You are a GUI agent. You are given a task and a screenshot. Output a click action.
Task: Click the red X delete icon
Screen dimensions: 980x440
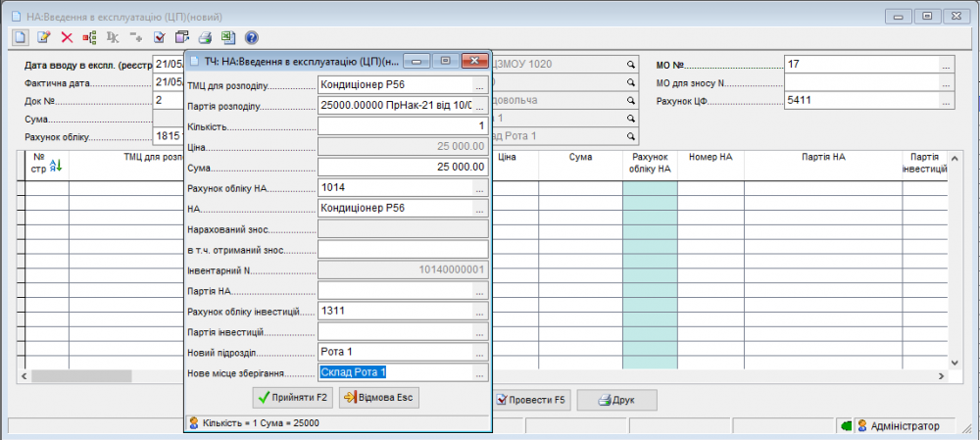click(x=67, y=37)
